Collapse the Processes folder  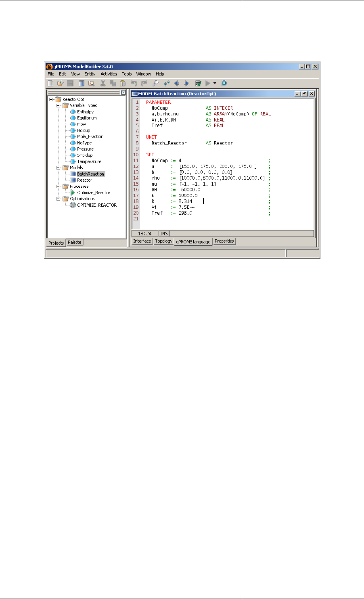coord(59,186)
